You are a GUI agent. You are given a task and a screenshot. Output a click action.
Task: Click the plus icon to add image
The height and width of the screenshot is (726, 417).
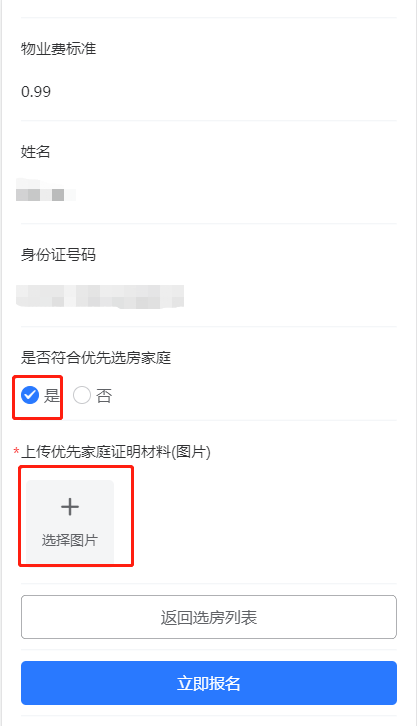[x=70, y=507]
